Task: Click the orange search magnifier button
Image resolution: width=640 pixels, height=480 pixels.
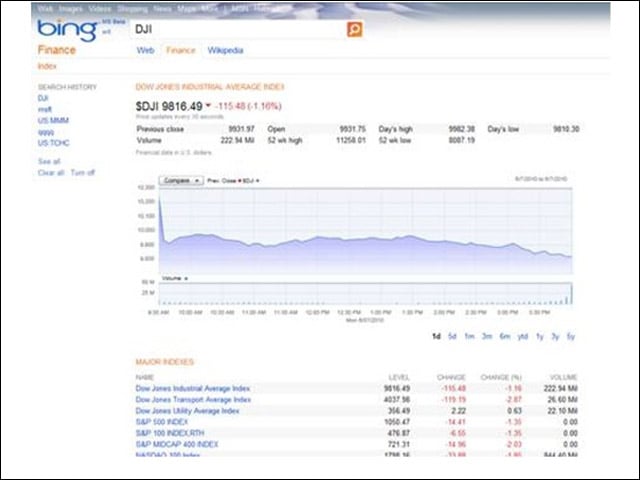Action: click(355, 29)
